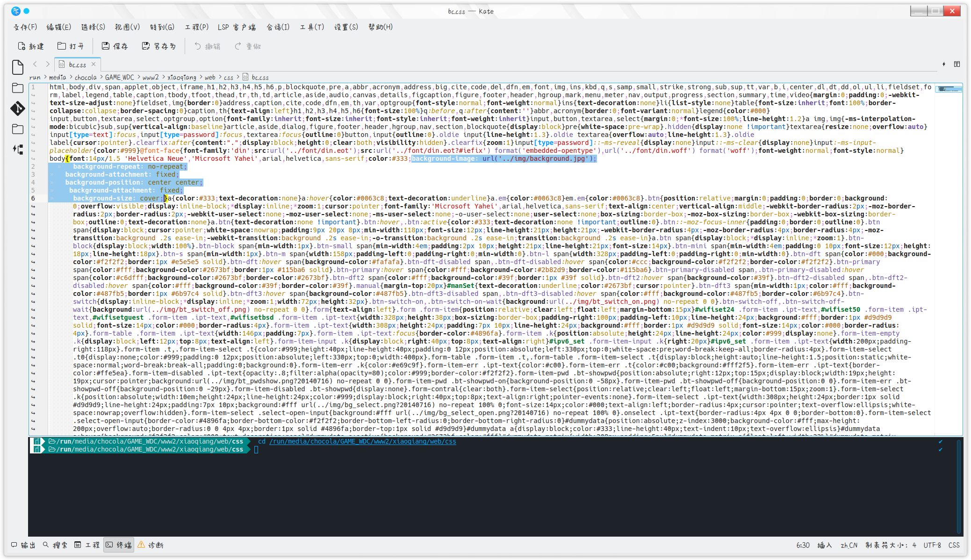971x560 pixels.
Task: Close the bc.css tab
Action: (x=94, y=65)
